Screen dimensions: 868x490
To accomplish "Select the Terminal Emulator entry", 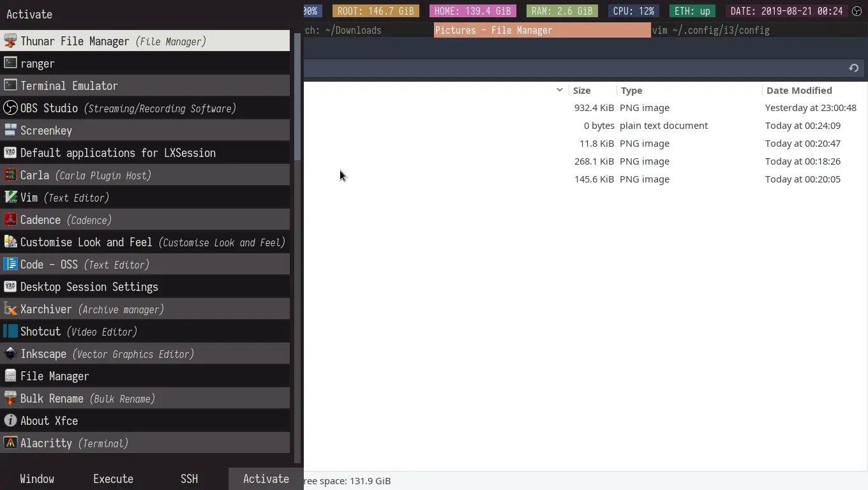I will [145, 85].
